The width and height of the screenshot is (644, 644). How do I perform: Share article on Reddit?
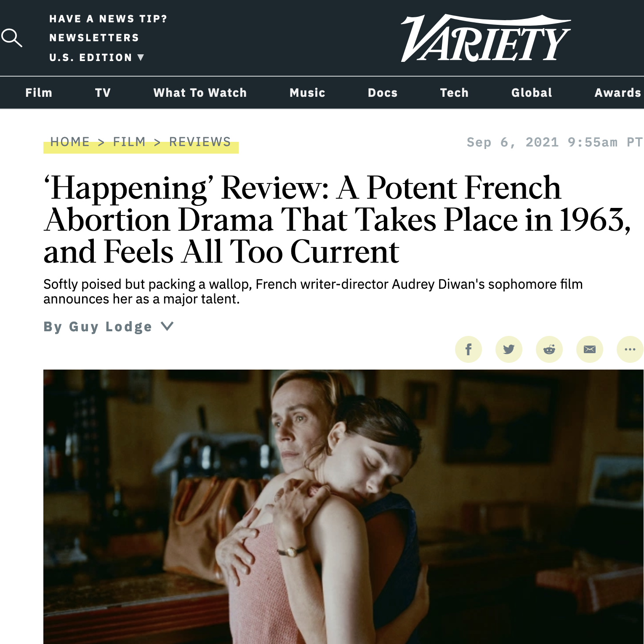[x=549, y=349]
